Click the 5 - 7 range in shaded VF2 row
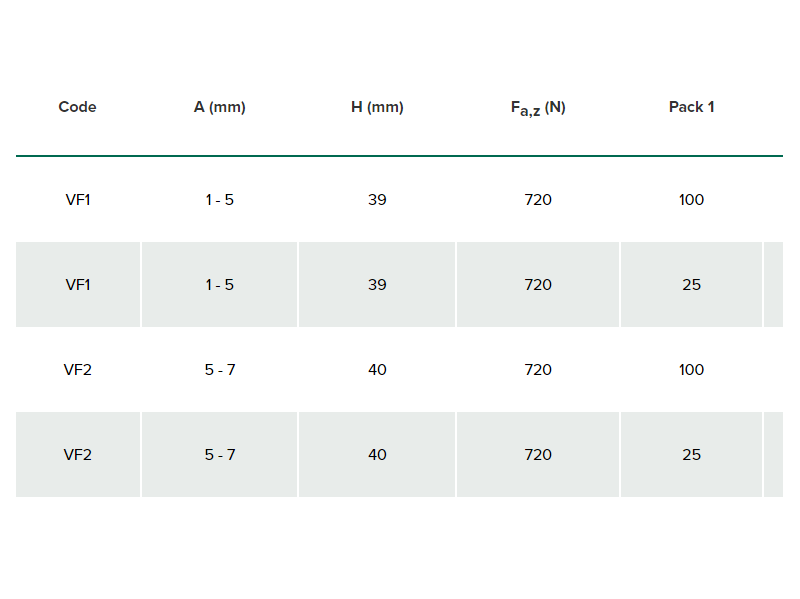This screenshot has height=599, width=800. click(x=220, y=455)
